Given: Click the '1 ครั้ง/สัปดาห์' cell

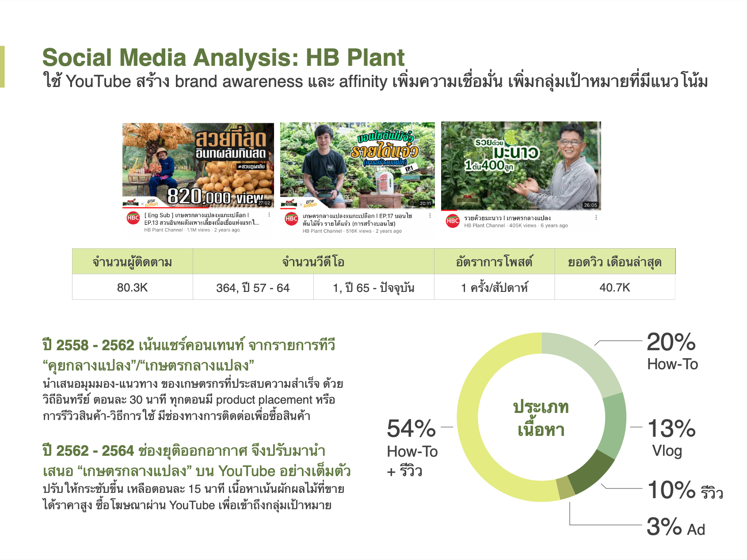Looking at the screenshot, I should [x=494, y=288].
